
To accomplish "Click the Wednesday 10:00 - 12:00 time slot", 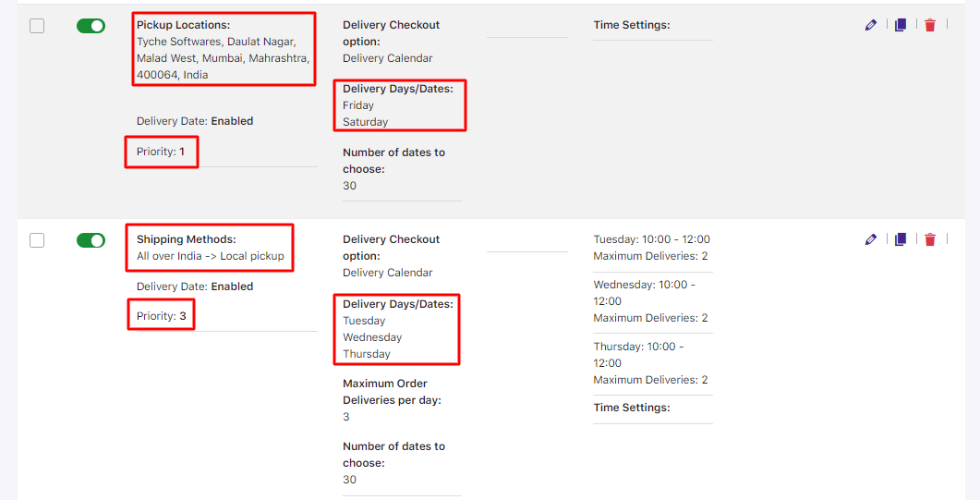I will pos(645,293).
